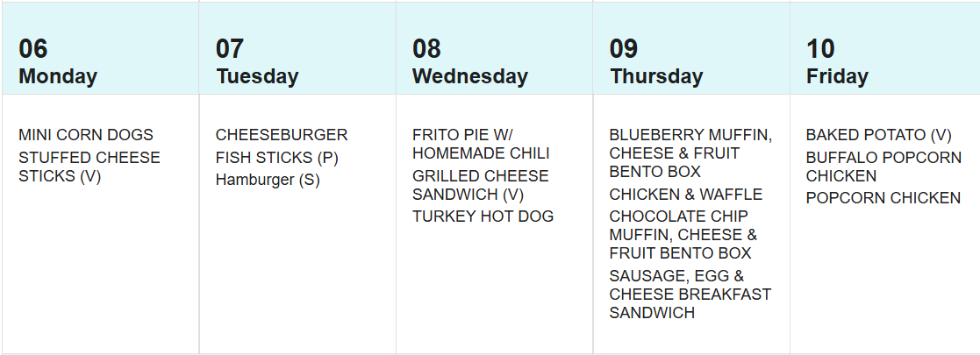View Sausage, Egg & Cheese Breakfast Sandwich

tap(690, 294)
